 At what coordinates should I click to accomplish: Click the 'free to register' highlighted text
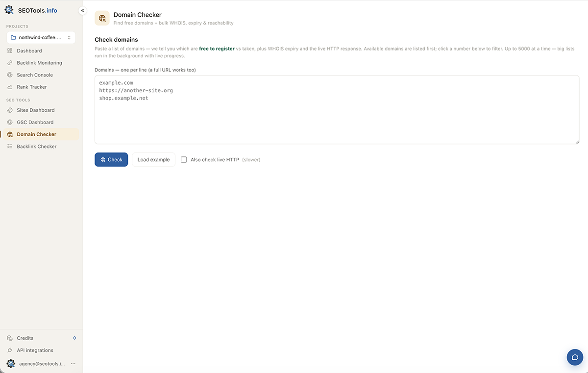coord(217,49)
